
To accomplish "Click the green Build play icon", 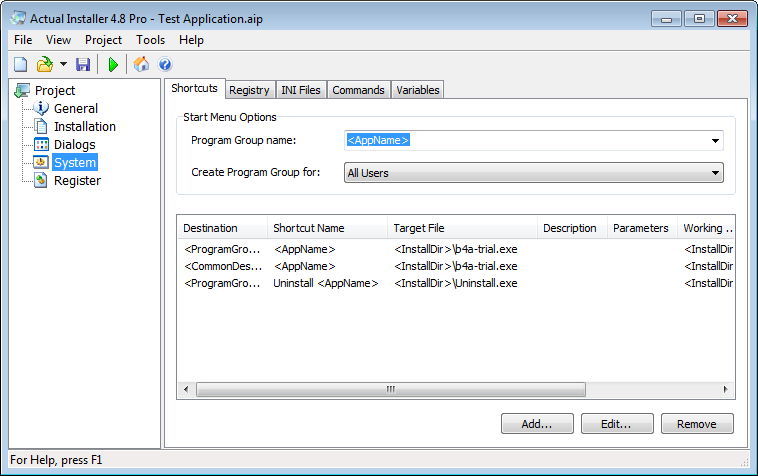I will [x=114, y=64].
